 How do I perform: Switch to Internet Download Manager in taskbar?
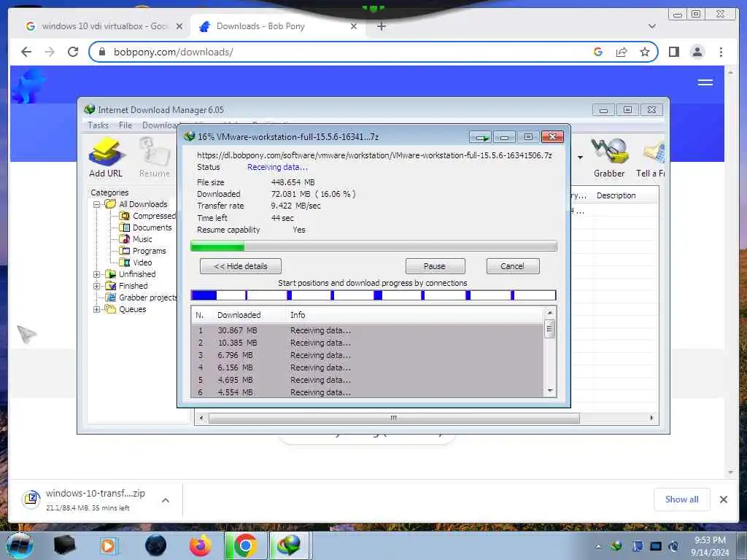[290, 545]
